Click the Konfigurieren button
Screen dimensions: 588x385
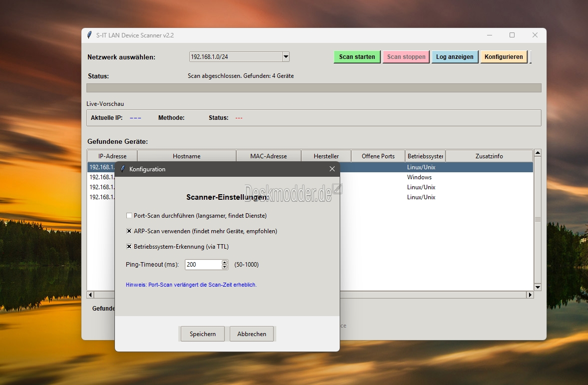(x=504, y=57)
